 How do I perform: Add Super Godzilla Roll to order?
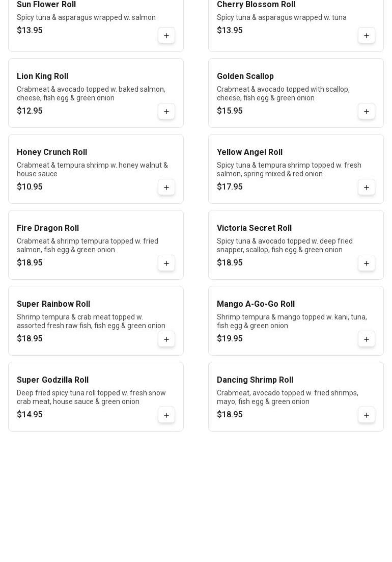coord(166,415)
